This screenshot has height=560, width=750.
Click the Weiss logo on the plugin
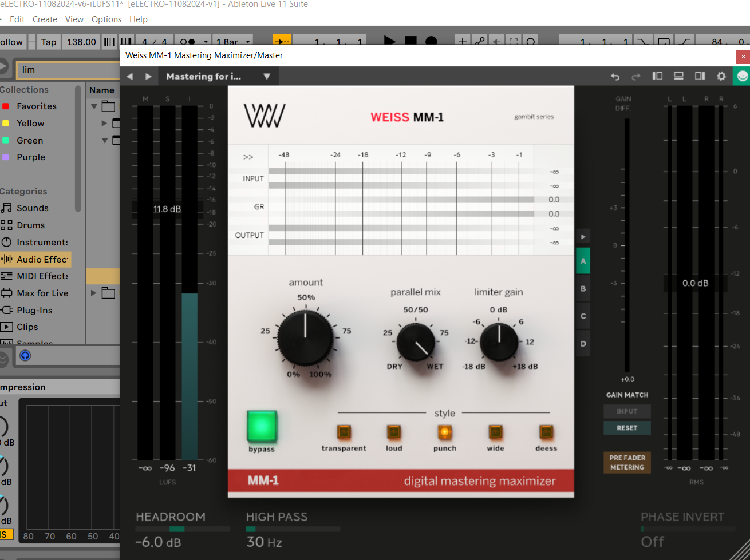tap(265, 116)
